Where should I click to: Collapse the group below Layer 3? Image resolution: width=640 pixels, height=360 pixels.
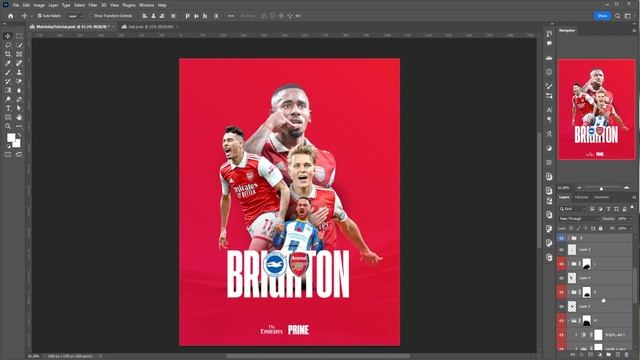[x=569, y=320]
